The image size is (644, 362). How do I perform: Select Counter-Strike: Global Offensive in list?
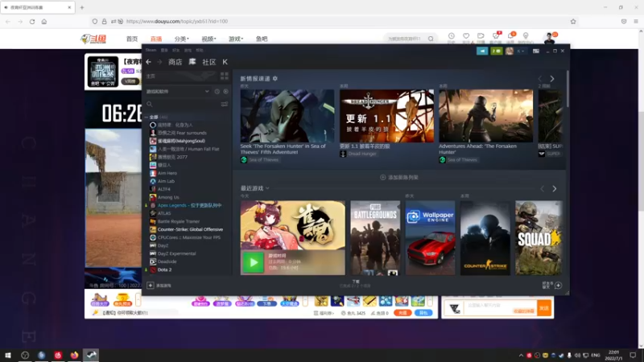tap(186, 229)
